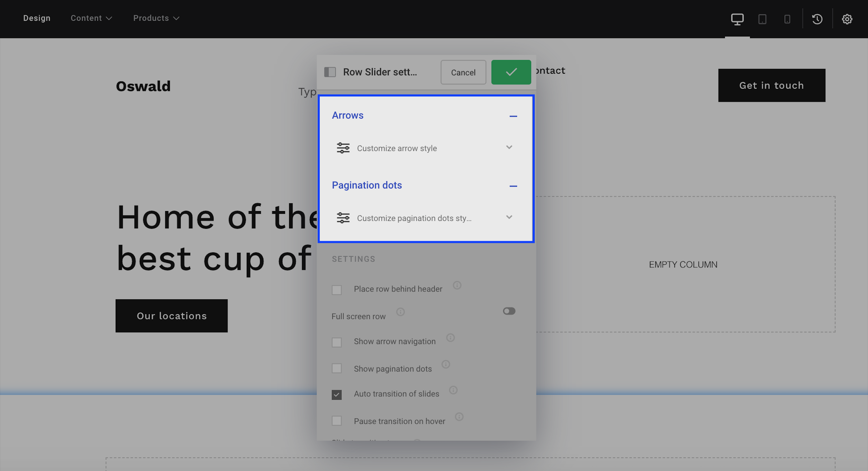Uncheck Auto transition of slides
This screenshot has width=868, height=471.
[x=337, y=395]
